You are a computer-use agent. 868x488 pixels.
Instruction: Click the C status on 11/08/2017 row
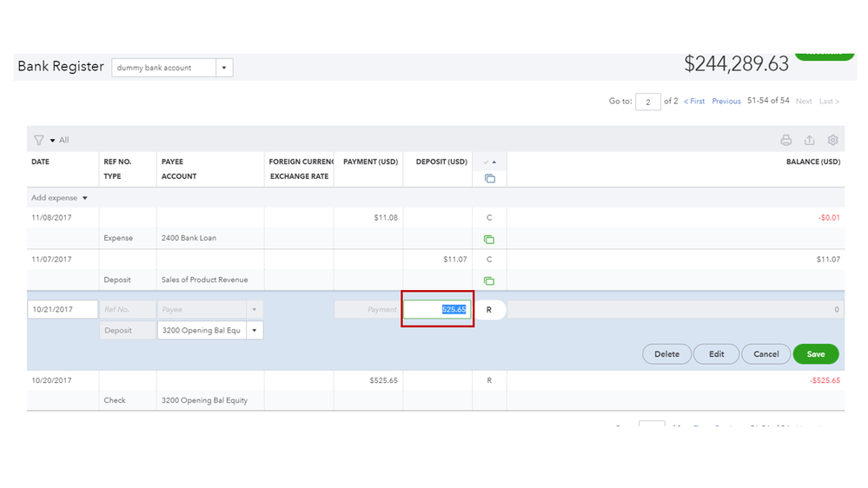tap(489, 217)
